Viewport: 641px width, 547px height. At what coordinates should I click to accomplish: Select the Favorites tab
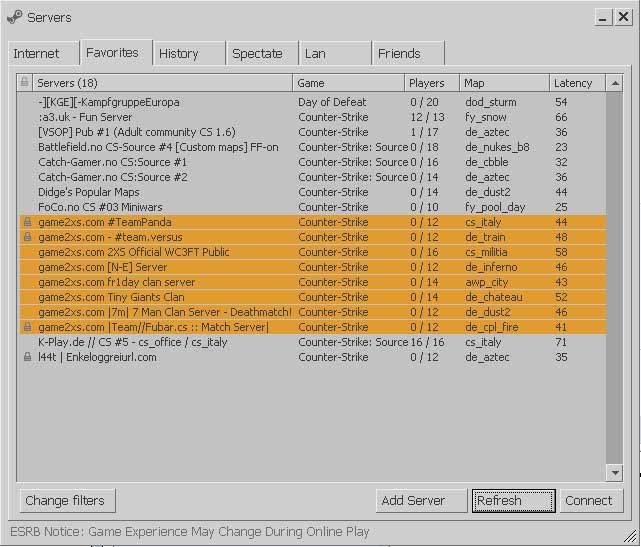pos(117,52)
